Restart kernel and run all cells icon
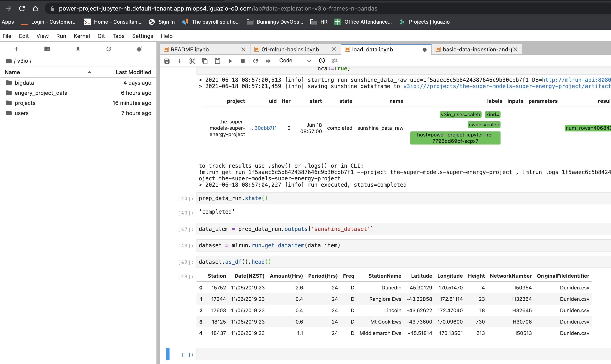Image resolution: width=611 pixels, height=364 pixels. (268, 61)
